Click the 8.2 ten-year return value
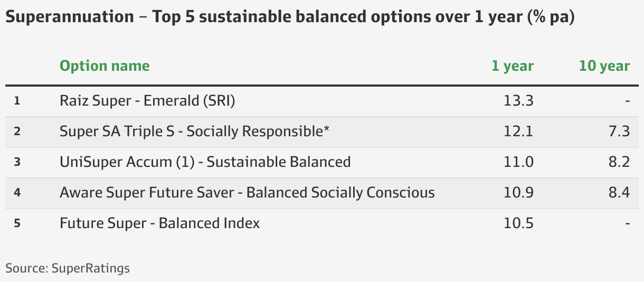 click(x=619, y=162)
